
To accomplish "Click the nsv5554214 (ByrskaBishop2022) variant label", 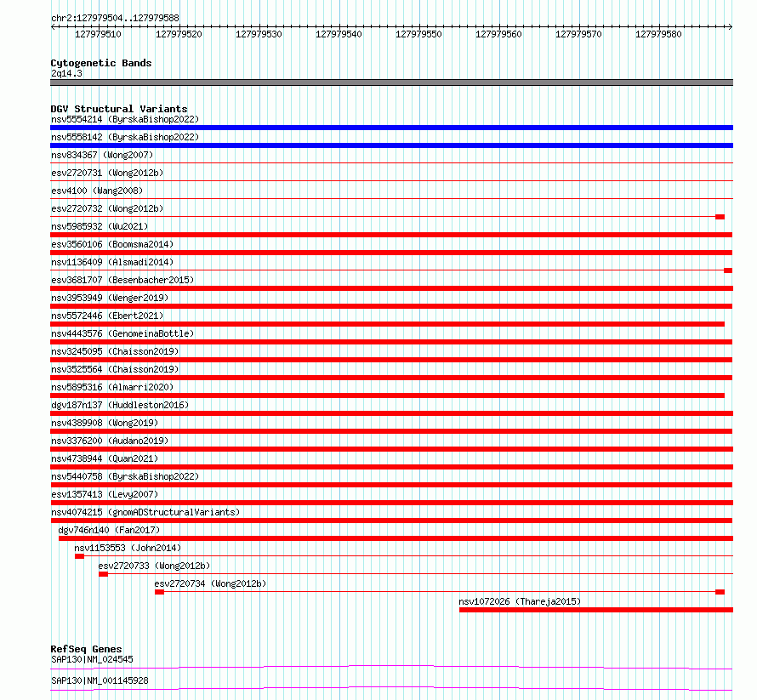I will click(125, 119).
